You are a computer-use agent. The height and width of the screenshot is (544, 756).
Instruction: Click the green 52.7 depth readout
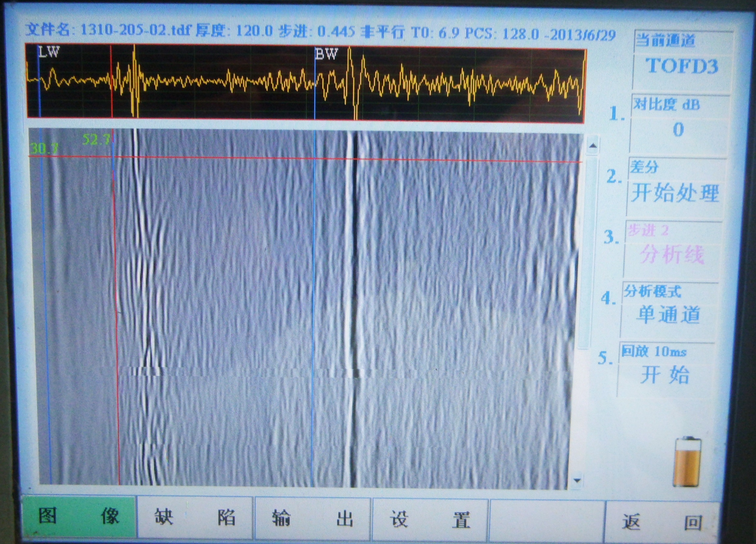click(96, 140)
